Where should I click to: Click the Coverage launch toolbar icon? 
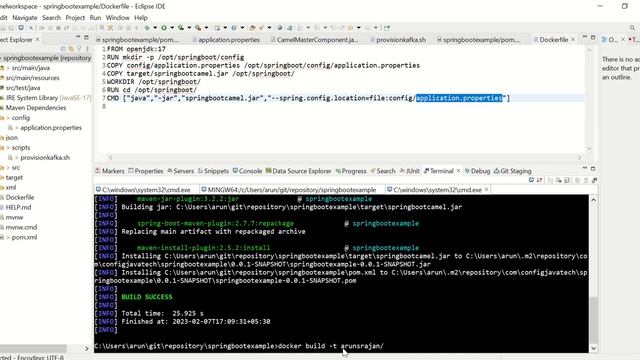(181, 28)
